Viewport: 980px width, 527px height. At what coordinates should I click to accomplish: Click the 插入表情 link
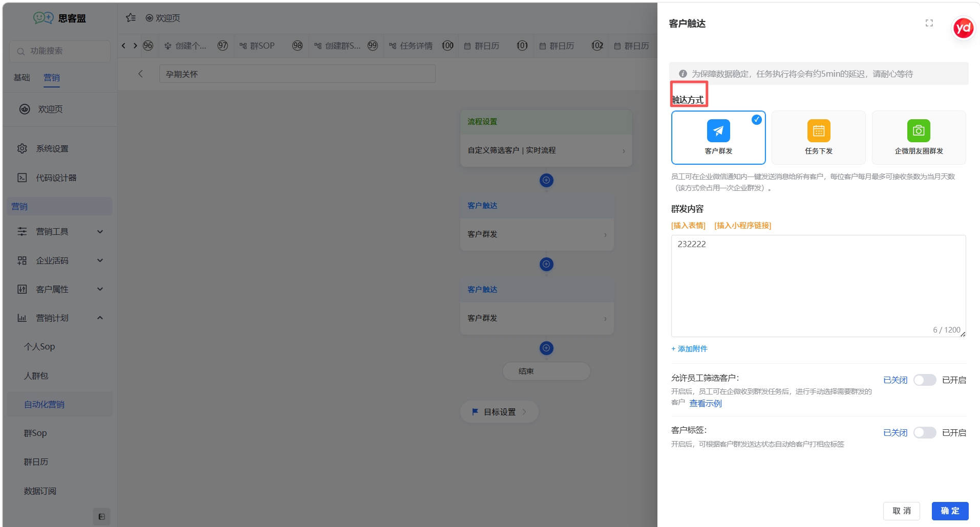(688, 225)
